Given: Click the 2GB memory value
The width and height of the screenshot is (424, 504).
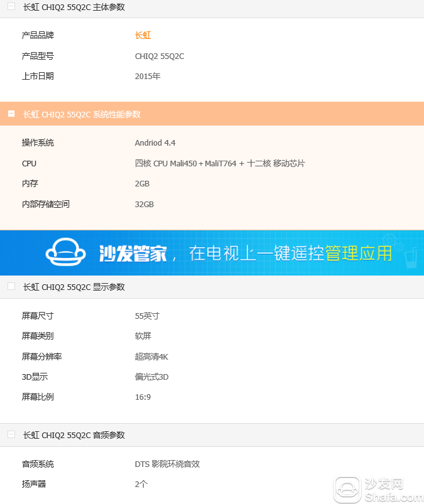Looking at the screenshot, I should (142, 184).
